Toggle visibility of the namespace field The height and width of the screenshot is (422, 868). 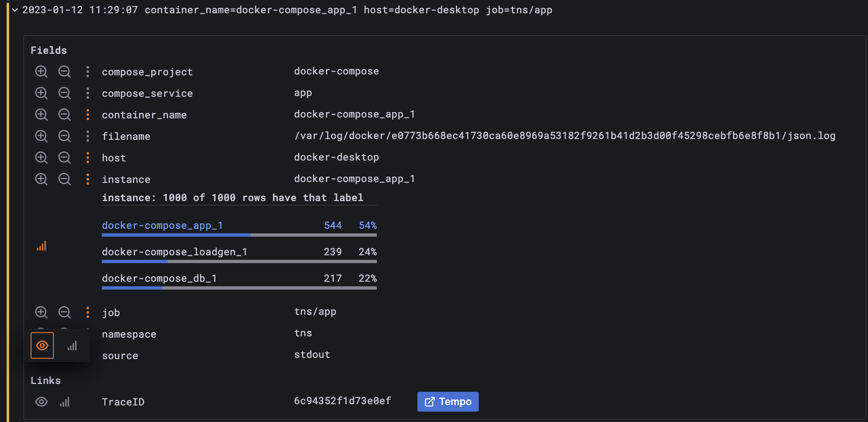42,345
